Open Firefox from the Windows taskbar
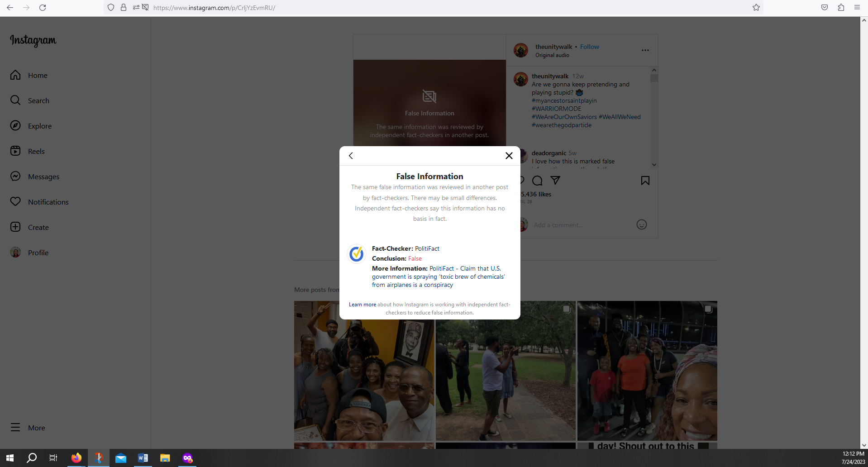The width and height of the screenshot is (868, 467). 76,458
